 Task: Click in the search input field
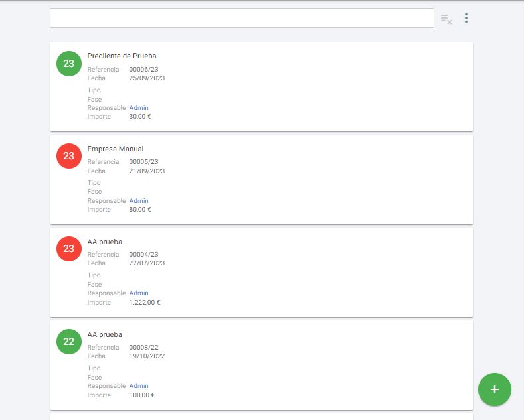click(242, 19)
